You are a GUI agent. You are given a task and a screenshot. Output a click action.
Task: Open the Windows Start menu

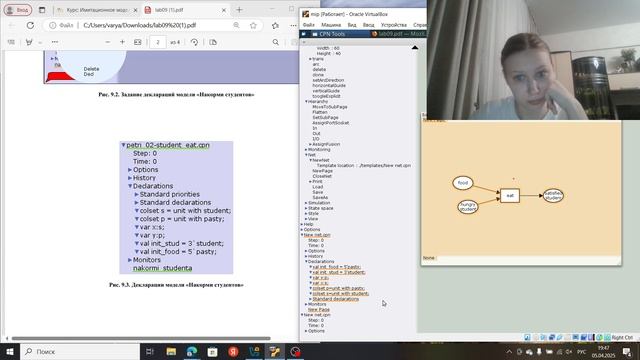(10, 351)
